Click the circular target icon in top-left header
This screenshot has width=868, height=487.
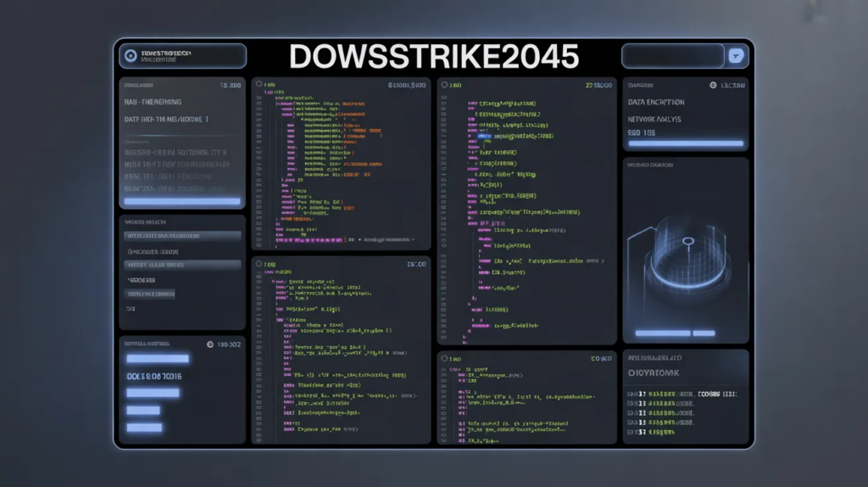click(x=130, y=56)
